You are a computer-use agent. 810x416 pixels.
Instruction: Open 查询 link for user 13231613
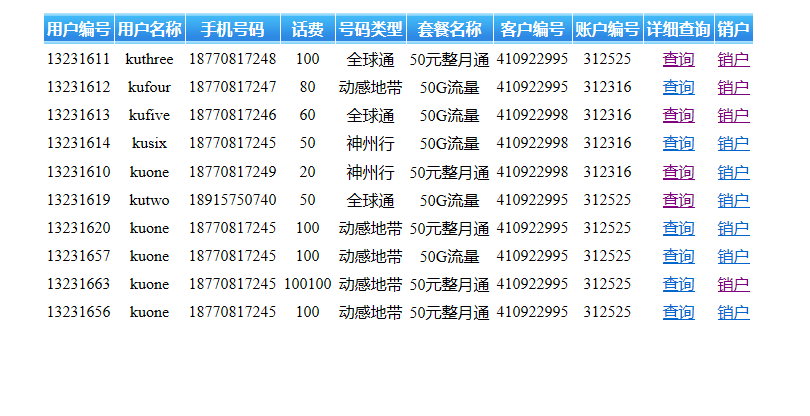point(678,115)
